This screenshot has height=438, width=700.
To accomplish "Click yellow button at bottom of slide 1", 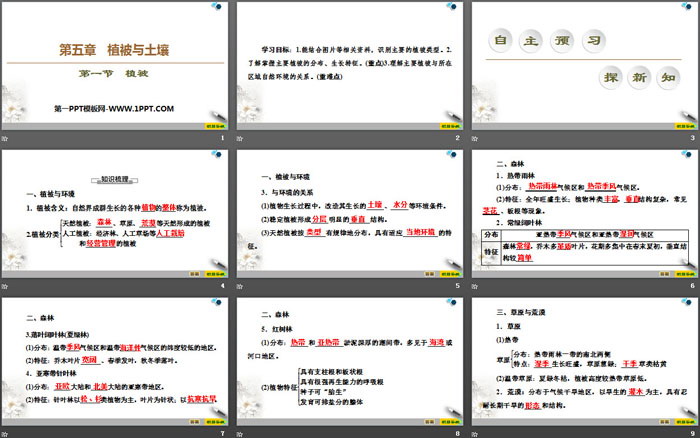I will (x=215, y=126).
